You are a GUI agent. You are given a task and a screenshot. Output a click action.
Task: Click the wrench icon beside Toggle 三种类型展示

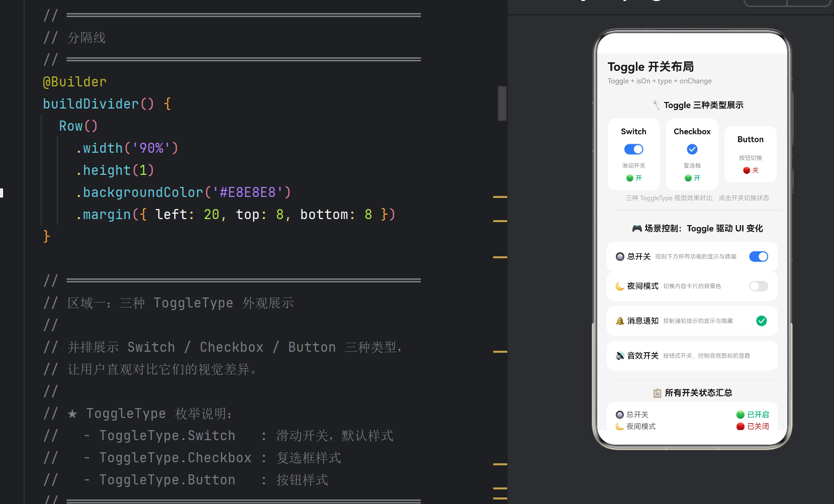tap(656, 105)
